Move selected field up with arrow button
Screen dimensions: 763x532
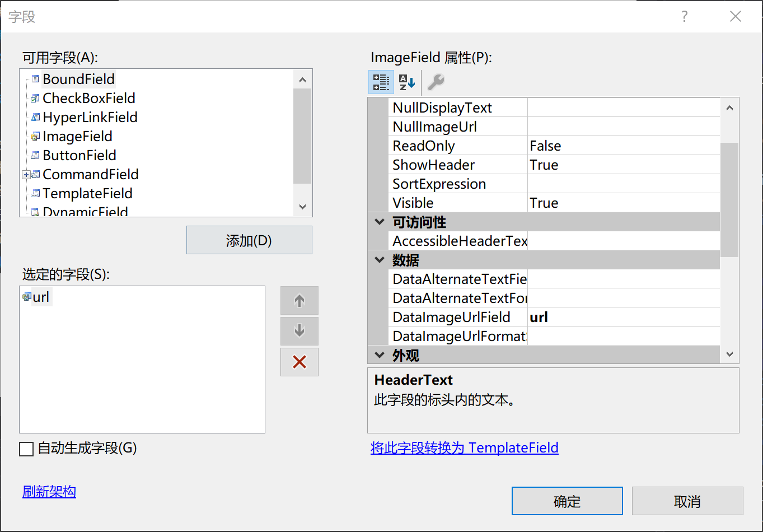point(299,301)
